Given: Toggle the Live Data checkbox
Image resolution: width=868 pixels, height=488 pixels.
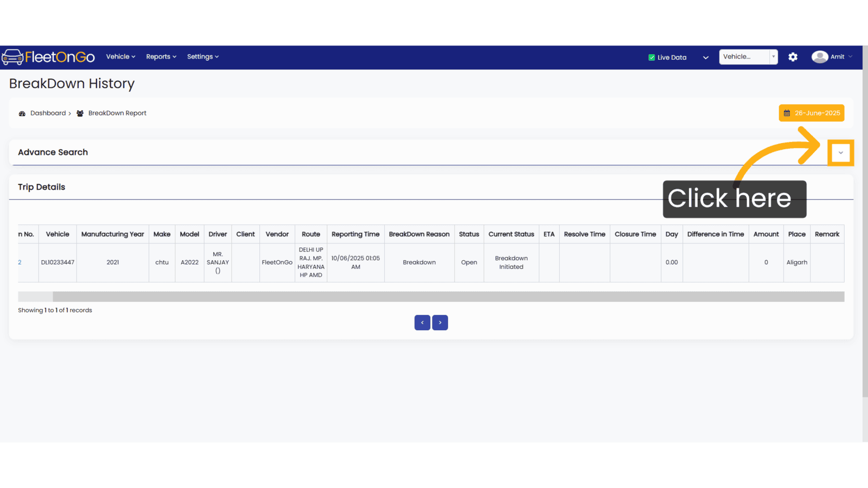Looking at the screenshot, I should click(652, 57).
